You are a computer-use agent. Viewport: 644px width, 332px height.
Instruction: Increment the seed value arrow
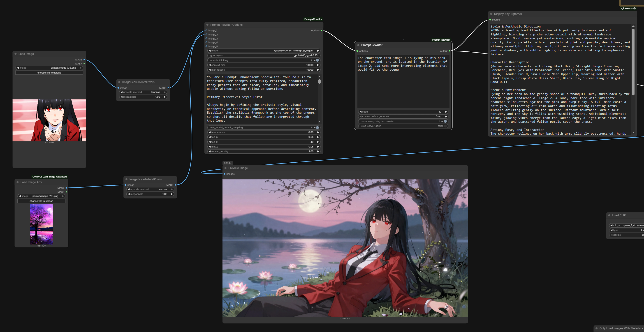tap(446, 112)
